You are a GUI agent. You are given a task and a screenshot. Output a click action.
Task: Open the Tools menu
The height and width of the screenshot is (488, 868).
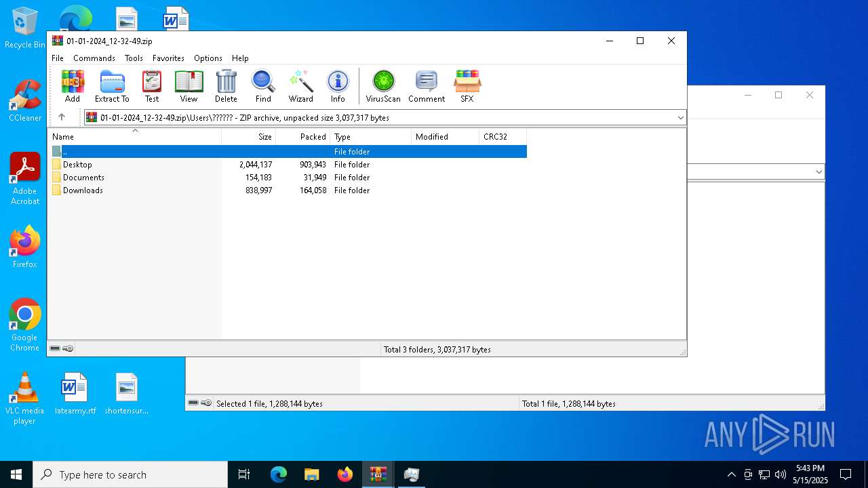point(134,58)
